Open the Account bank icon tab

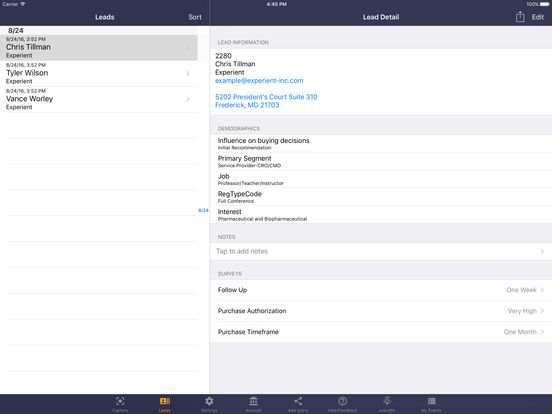(x=253, y=401)
